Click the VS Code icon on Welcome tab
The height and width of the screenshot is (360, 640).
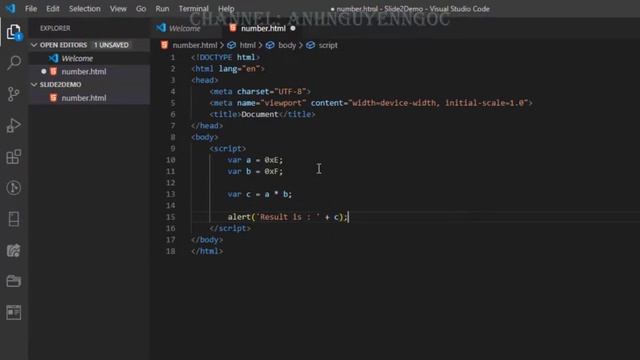pos(161,28)
